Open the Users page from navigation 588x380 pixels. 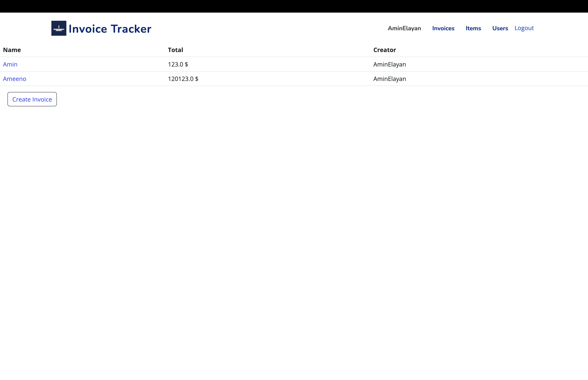pyautogui.click(x=500, y=28)
